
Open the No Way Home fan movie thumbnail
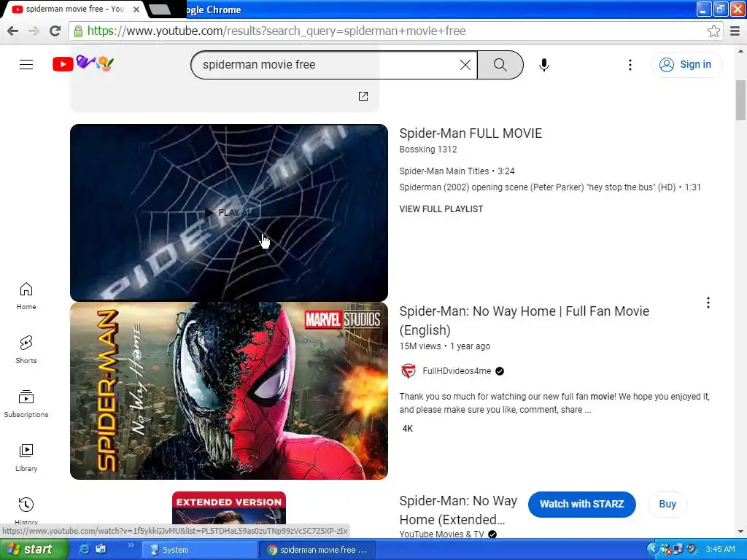[228, 391]
